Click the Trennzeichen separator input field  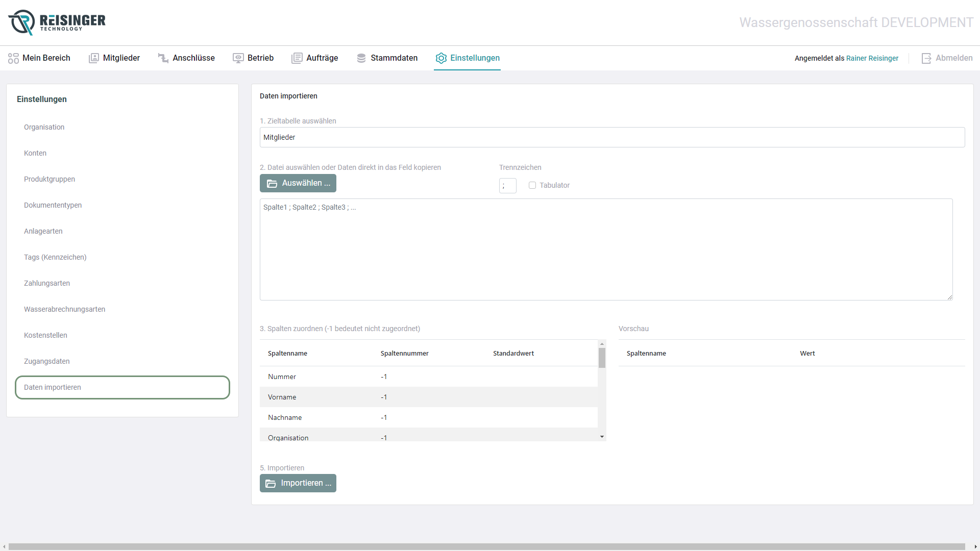[x=507, y=186]
